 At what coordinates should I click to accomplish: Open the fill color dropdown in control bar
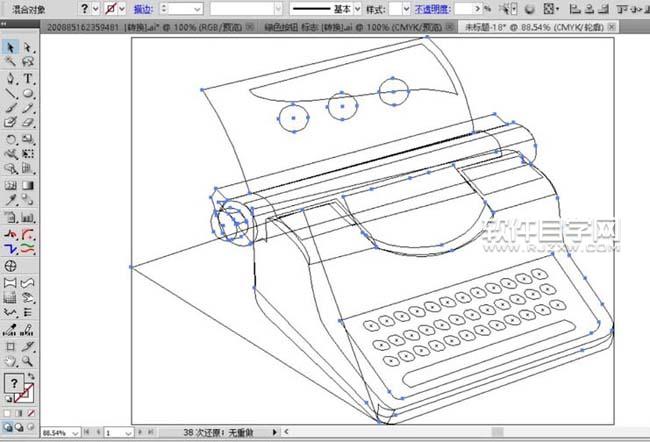(x=98, y=8)
